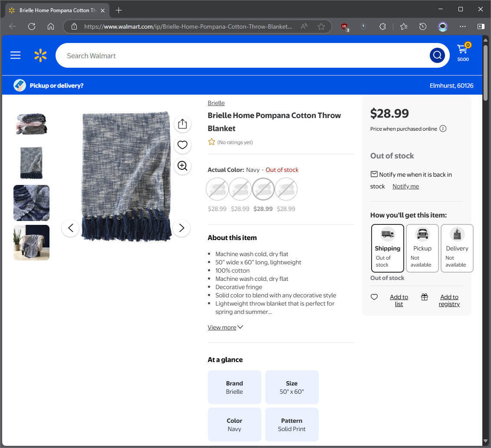Zoom the product image with magnifier icon
Image resolution: width=491 pixels, height=448 pixels.
183,166
